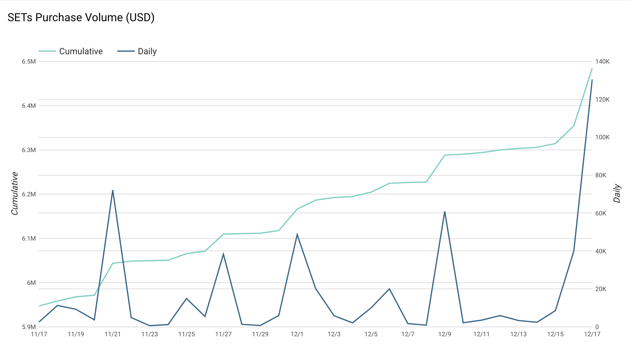Click the Daily legend label
Viewport: 630px width, 364px height.
147,51
